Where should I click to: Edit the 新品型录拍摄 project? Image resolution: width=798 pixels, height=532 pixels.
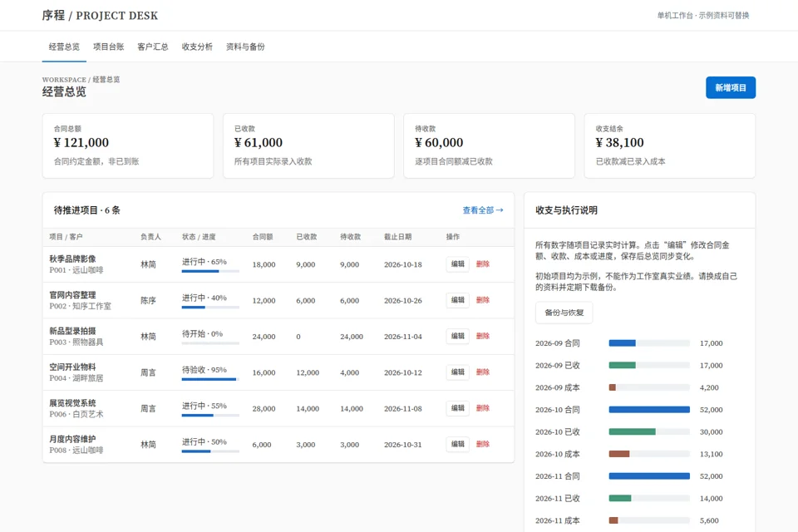(457, 336)
